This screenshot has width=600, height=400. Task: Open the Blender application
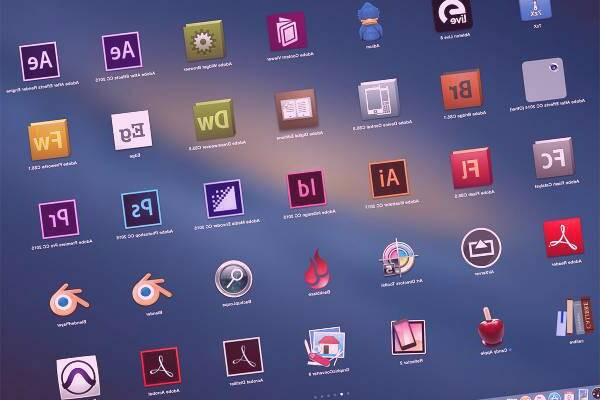[149, 290]
